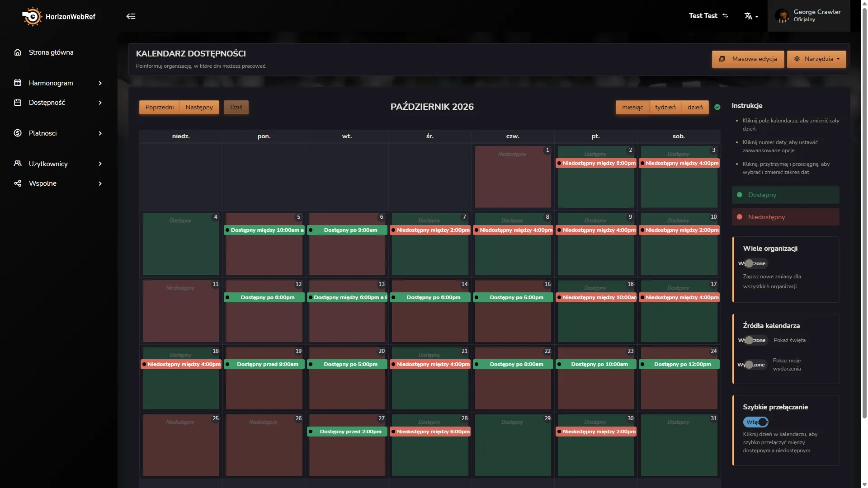Click the green check status icon by view buttons
Image resolution: width=868 pixels, height=488 pixels.
[717, 108]
